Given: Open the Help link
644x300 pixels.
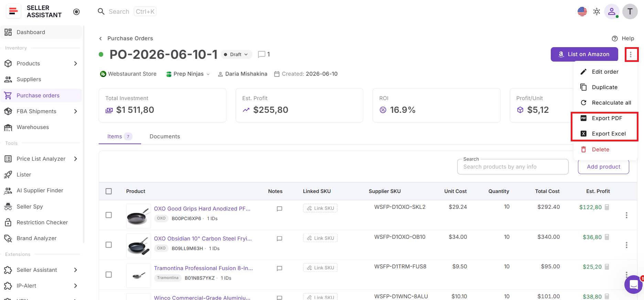Looking at the screenshot, I should (623, 38).
